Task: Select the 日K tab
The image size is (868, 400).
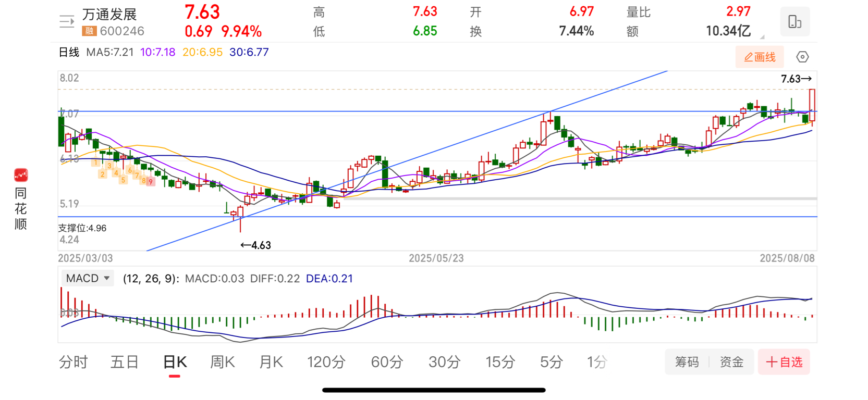Action: 175,362
